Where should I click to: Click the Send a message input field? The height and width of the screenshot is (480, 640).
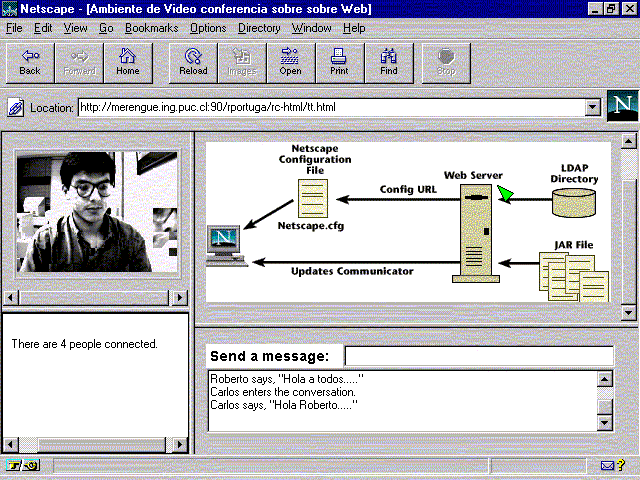tap(479, 356)
